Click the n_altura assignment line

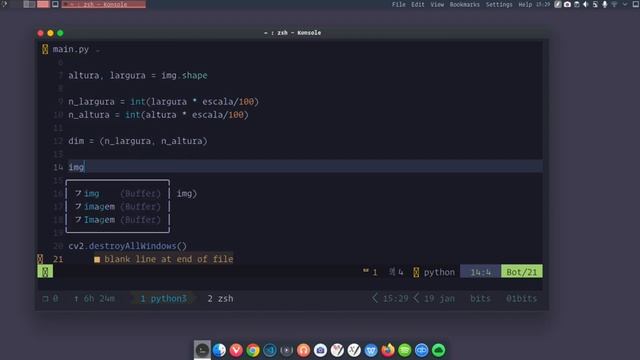(x=158, y=115)
